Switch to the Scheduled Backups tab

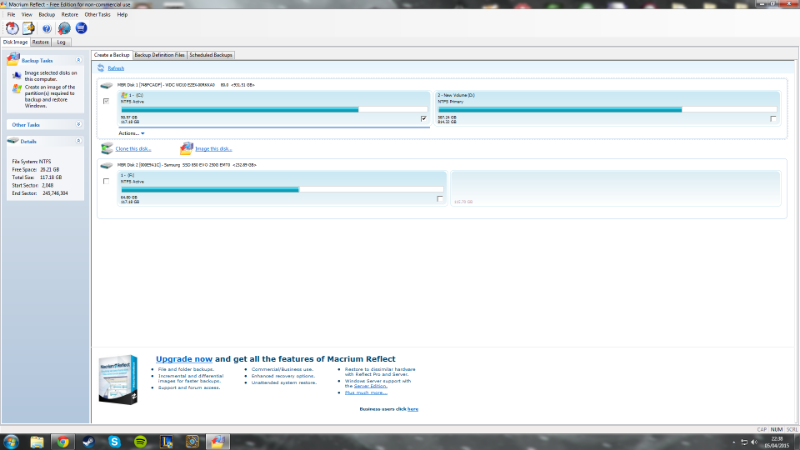[x=211, y=55]
